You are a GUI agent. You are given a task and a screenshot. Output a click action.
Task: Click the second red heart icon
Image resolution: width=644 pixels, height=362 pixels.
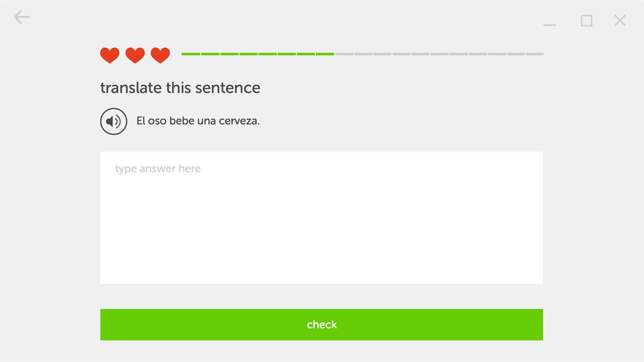click(135, 55)
